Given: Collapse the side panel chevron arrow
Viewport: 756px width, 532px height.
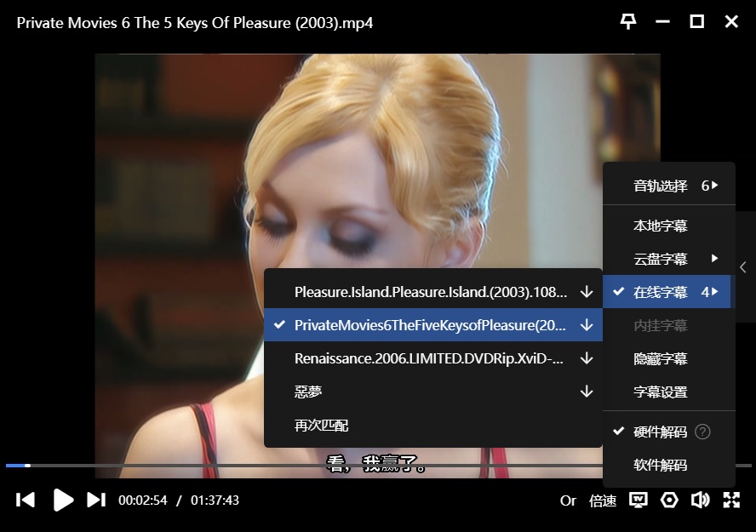Looking at the screenshot, I should (x=743, y=267).
